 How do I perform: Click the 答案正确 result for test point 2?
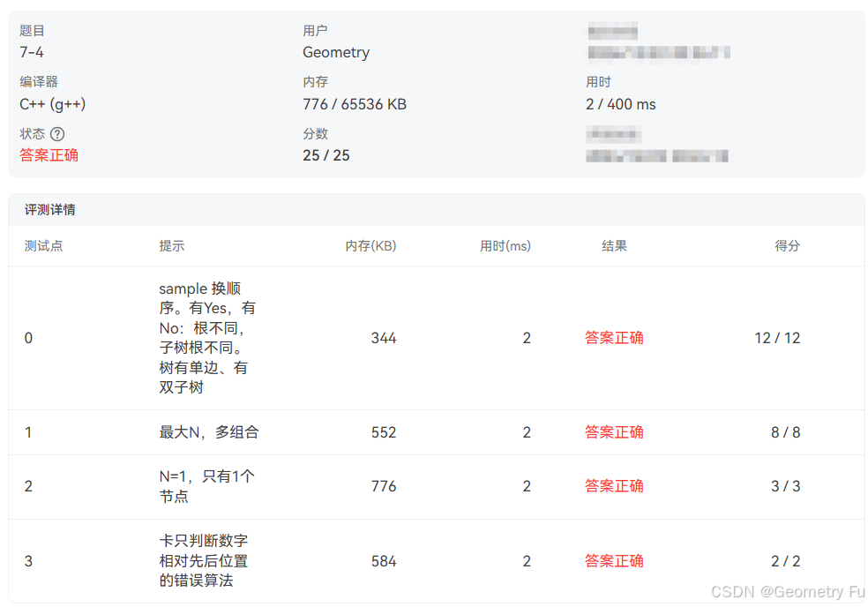point(614,486)
